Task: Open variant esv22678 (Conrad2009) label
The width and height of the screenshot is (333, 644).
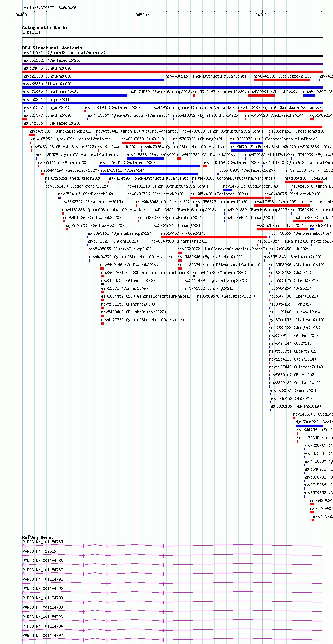Action: tap(125, 288)
